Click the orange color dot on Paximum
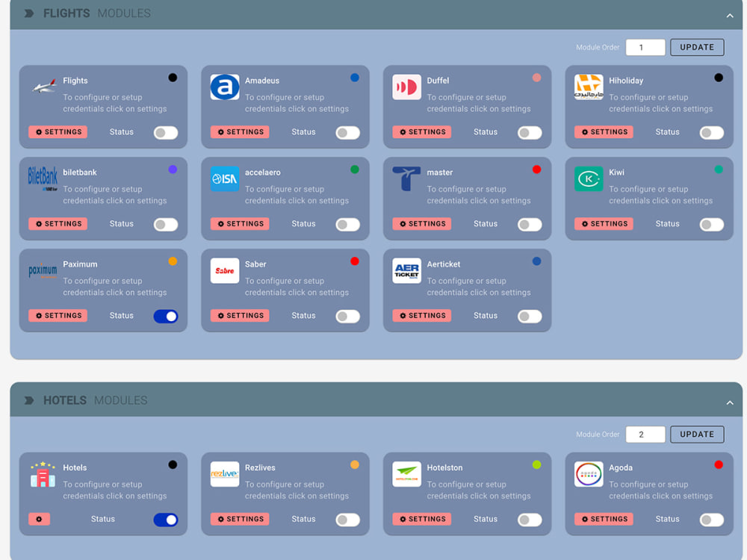Viewport: 747px width, 560px height. click(173, 261)
